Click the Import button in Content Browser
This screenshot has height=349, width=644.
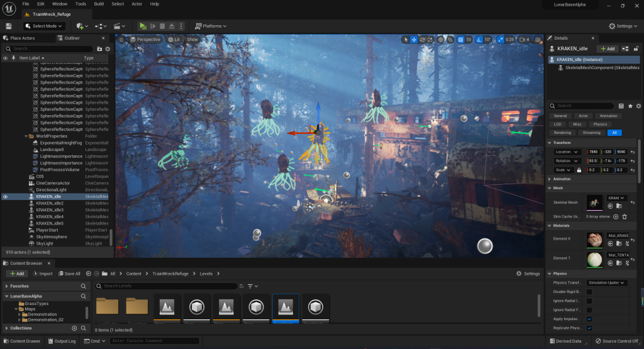tap(43, 274)
